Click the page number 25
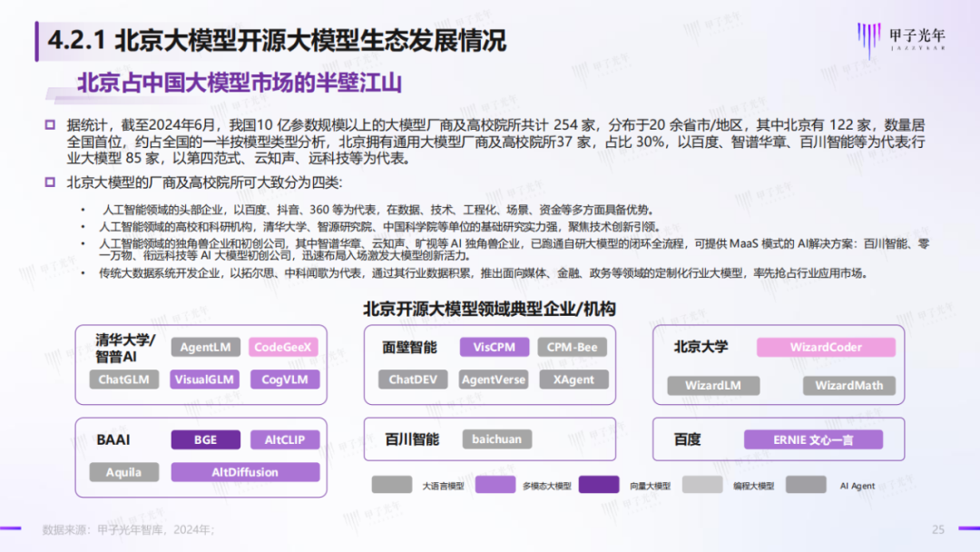Viewport: 980px width, 552px height. click(938, 529)
